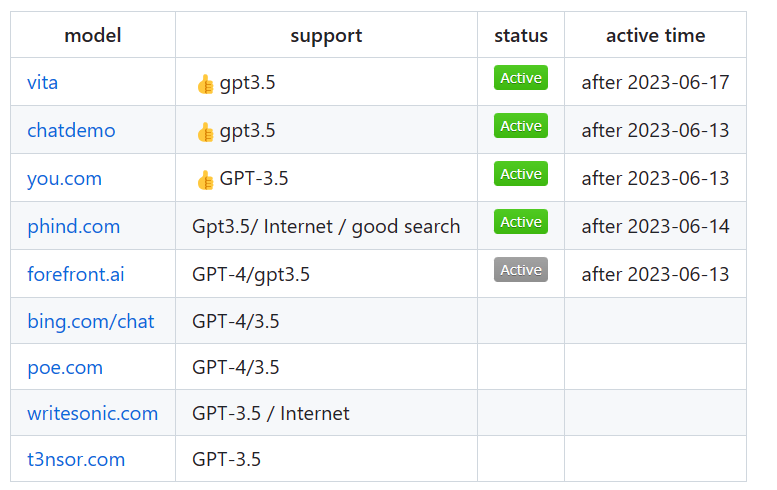This screenshot has height=490, width=777.
Task: Open the forefront.ai link
Action: tap(76, 274)
